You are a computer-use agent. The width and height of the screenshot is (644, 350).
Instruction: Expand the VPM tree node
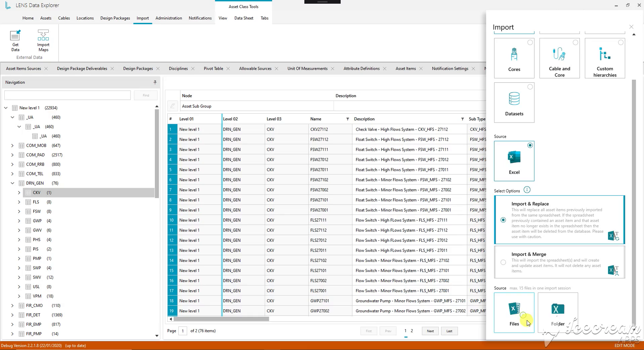(19, 296)
